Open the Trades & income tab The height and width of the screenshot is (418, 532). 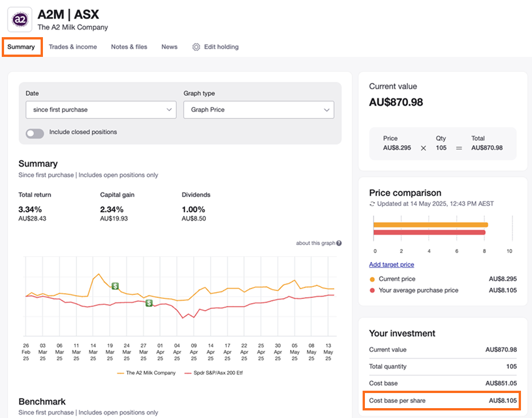[73, 47]
